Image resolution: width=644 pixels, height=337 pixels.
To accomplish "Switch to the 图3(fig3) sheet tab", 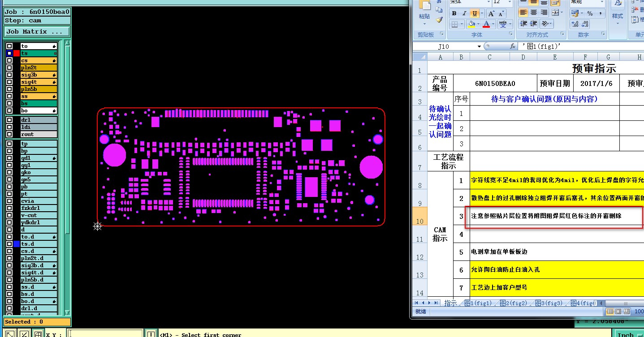I will (x=549, y=303).
